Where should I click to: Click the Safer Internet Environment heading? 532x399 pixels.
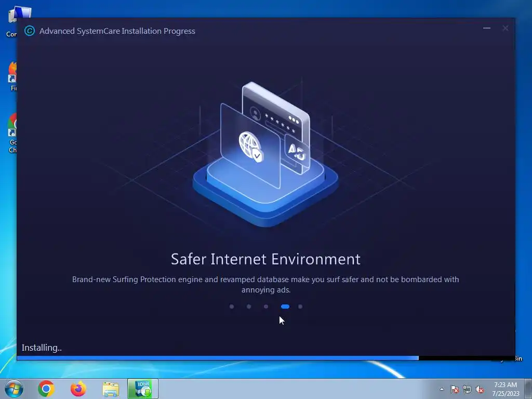[x=265, y=259]
